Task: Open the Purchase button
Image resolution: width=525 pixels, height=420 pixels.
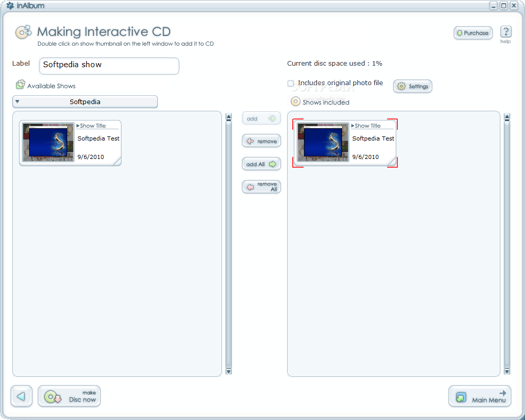Action: click(x=473, y=33)
